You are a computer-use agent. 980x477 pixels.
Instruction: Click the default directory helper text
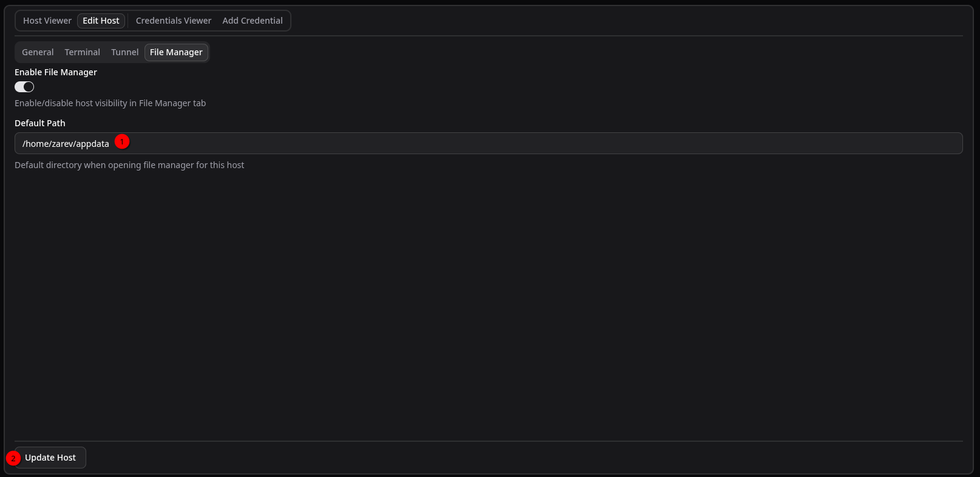click(x=129, y=165)
